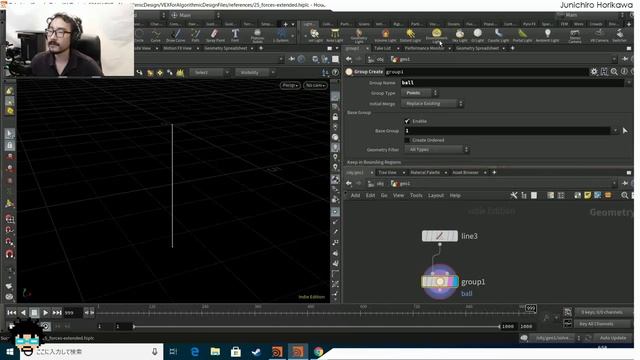This screenshot has width=640, height=360.
Task: Open Microsoft Edge from the taskbar
Action: tap(195, 351)
